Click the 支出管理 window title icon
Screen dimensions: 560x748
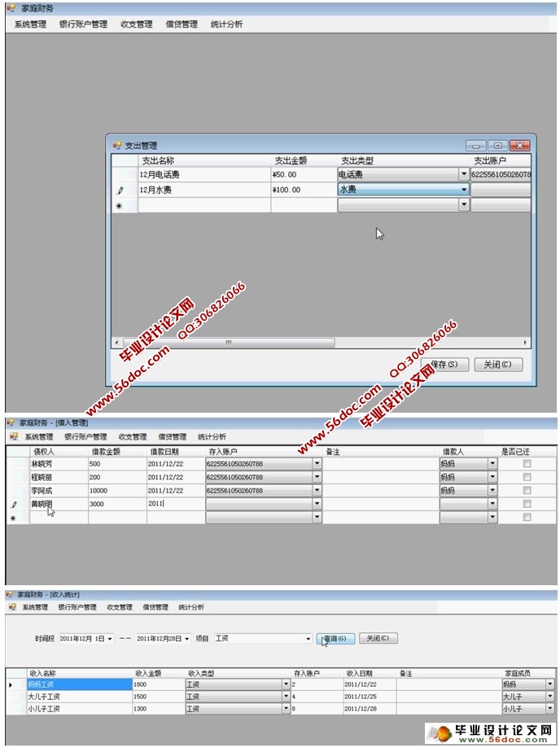(116, 145)
